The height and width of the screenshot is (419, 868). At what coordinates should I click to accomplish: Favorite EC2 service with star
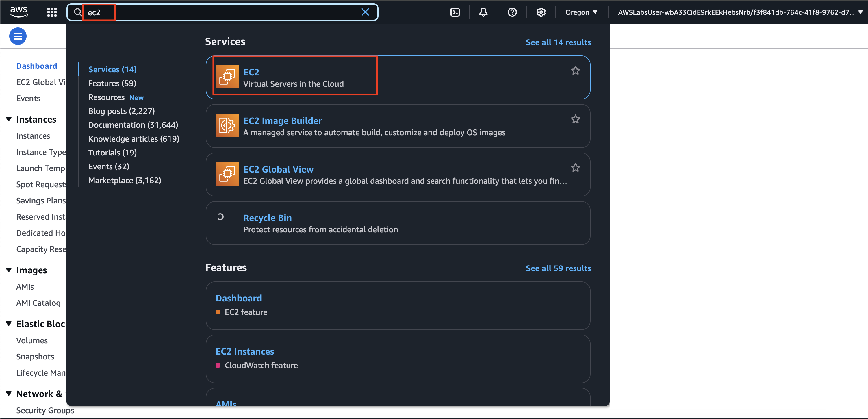[x=575, y=71]
